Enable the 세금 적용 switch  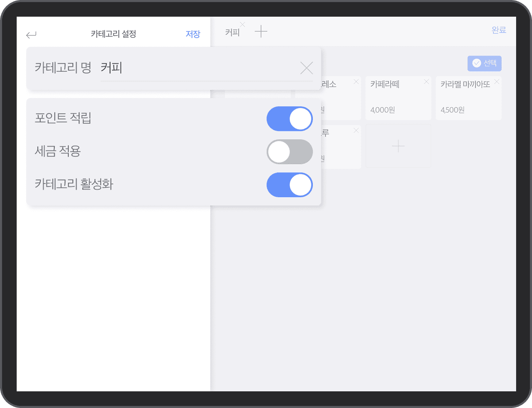(x=289, y=152)
